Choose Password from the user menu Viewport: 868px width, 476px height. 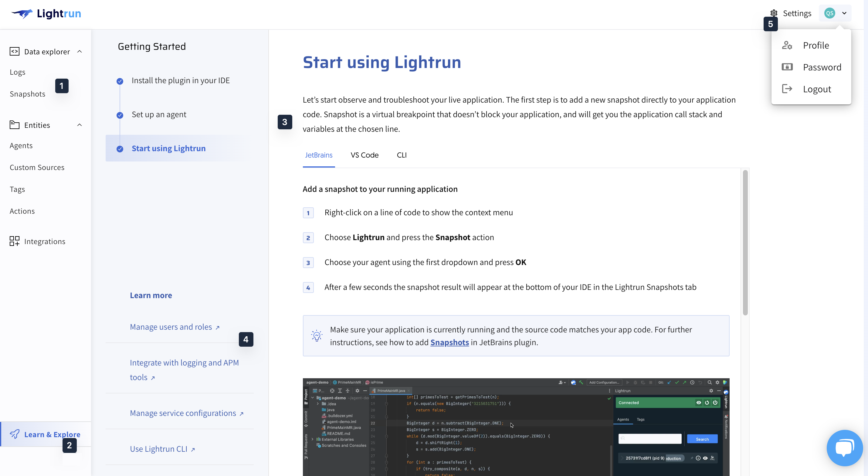[822, 67]
